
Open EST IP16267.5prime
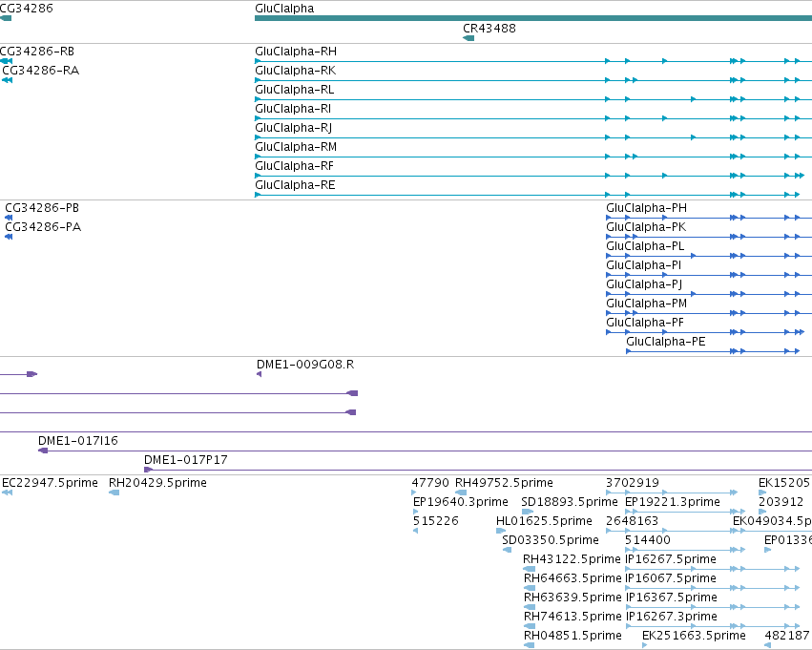(x=671, y=559)
